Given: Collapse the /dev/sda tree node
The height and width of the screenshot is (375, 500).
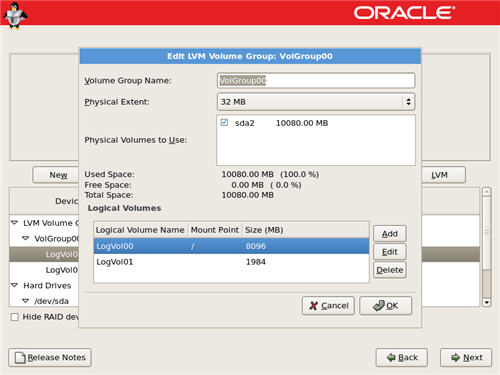Looking at the screenshot, I should pyautogui.click(x=25, y=301).
